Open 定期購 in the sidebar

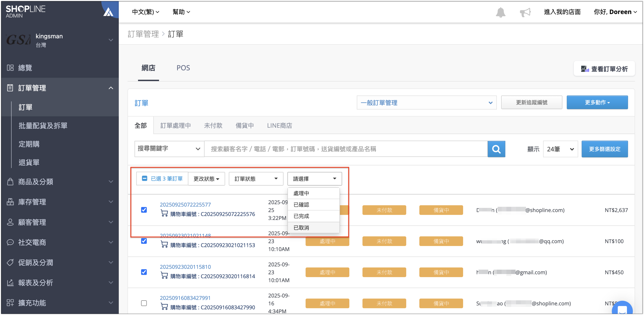pos(29,144)
